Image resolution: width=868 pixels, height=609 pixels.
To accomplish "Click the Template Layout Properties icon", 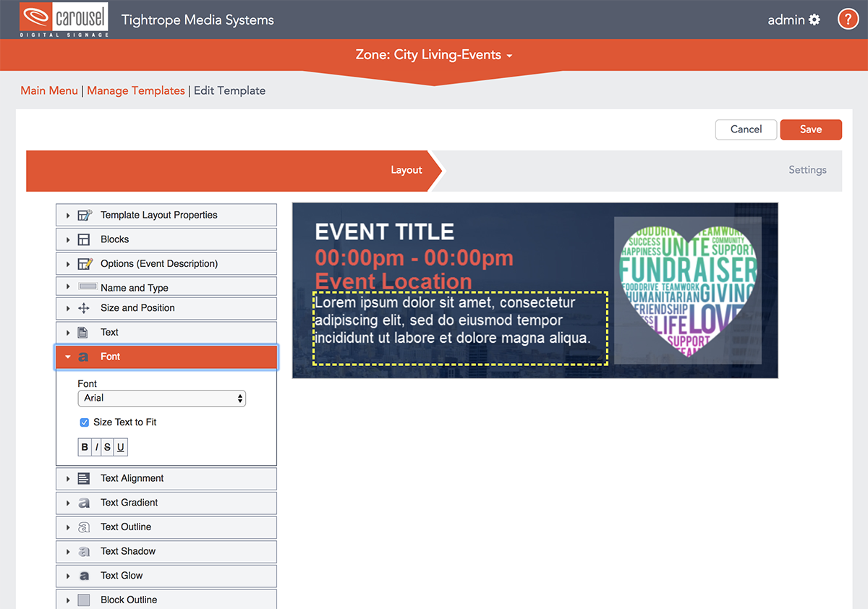I will pos(85,215).
